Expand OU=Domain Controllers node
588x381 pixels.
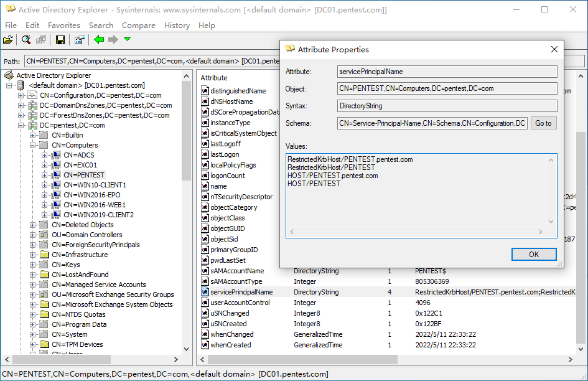click(x=32, y=235)
